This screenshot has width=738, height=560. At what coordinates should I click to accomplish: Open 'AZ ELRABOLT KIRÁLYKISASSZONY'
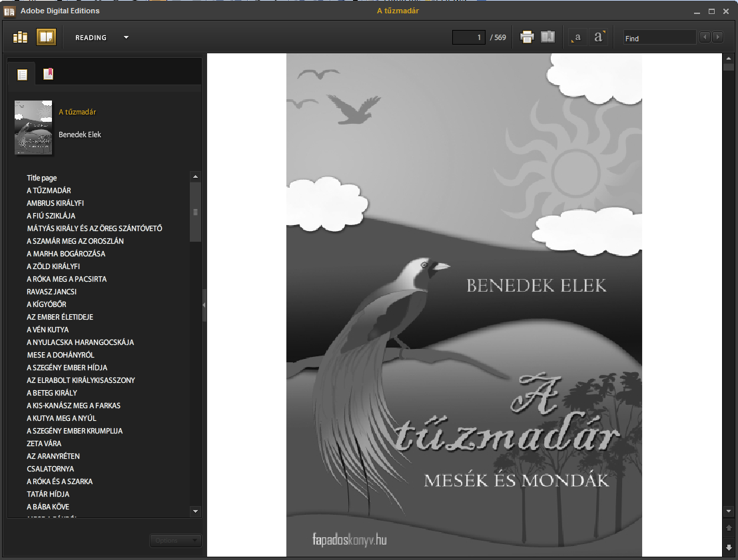(x=81, y=380)
